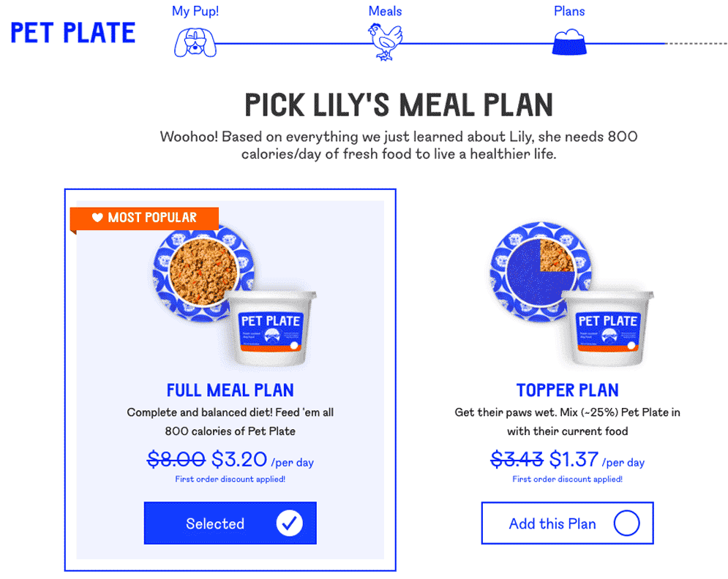Go to the Meals step label

coord(385,11)
